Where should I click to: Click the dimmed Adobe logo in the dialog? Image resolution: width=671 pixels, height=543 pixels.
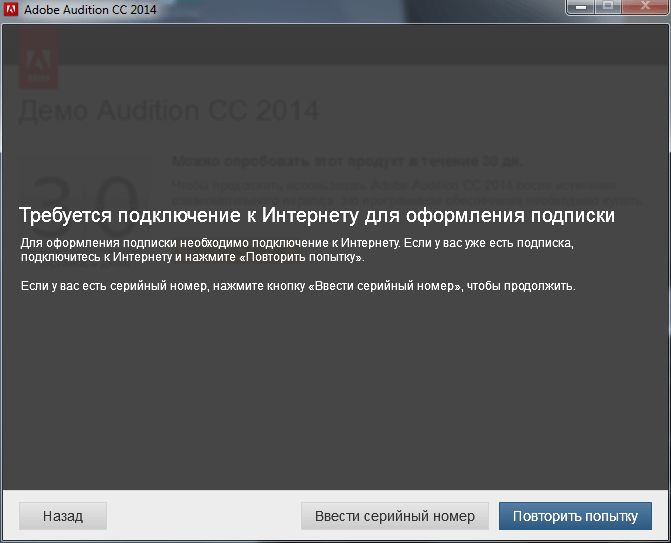coord(38,58)
